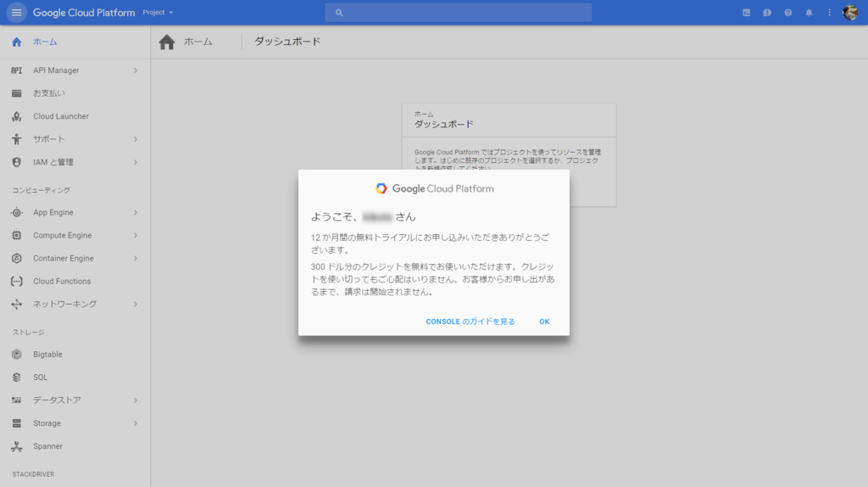Click the Spanner icon
This screenshot has width=868, height=487.
click(x=17, y=446)
